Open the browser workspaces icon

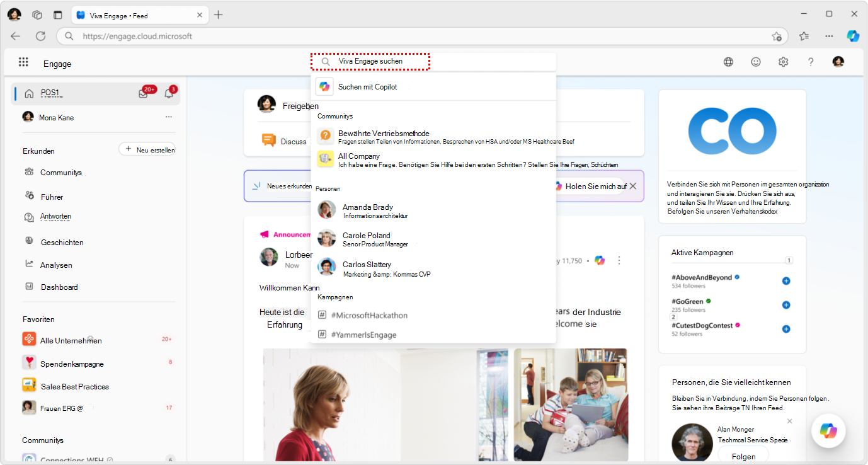(37, 15)
